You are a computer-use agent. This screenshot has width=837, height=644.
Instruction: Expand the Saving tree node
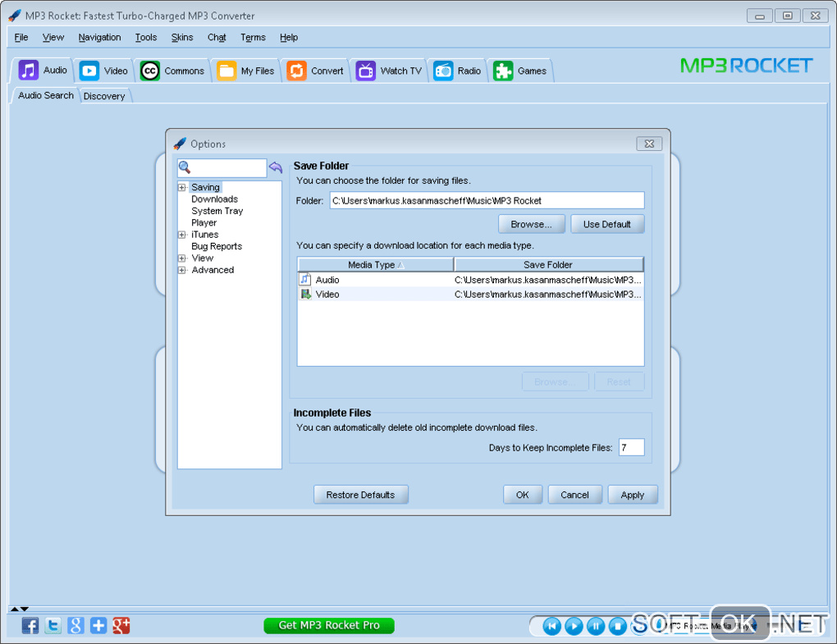182,187
